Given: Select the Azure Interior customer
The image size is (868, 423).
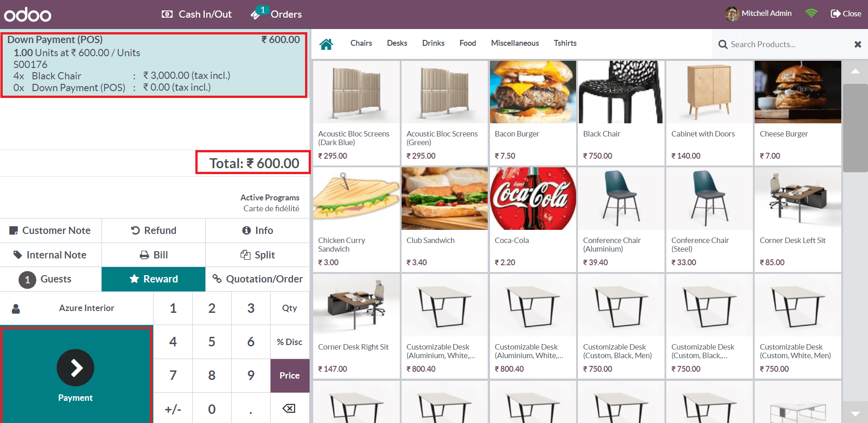Looking at the screenshot, I should coord(77,308).
